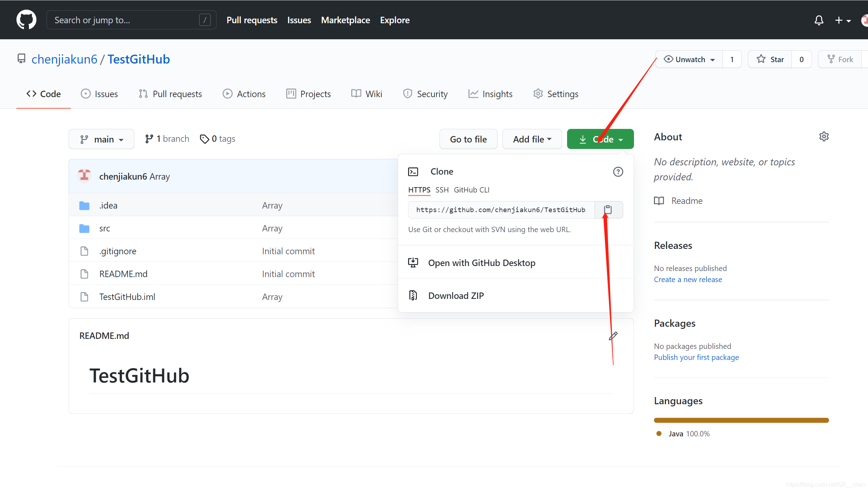The width and height of the screenshot is (868, 491).
Task: Click the clone URL text field
Action: [x=501, y=210]
